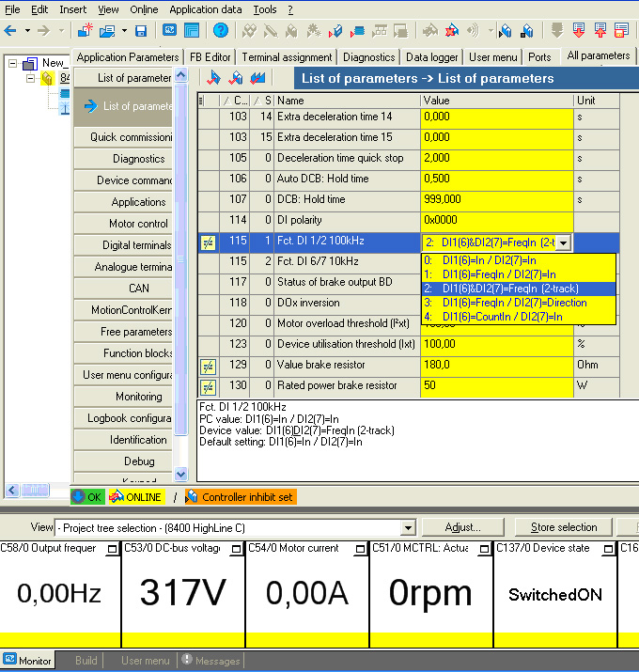Click the blue Save disk icon
639x672 pixels.
pos(141,31)
